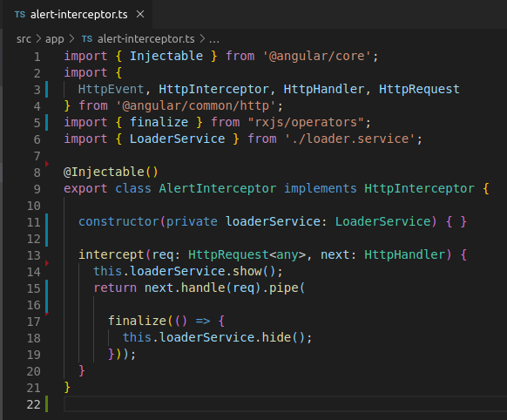Click the chevron after src breadcrumb

pos(38,39)
